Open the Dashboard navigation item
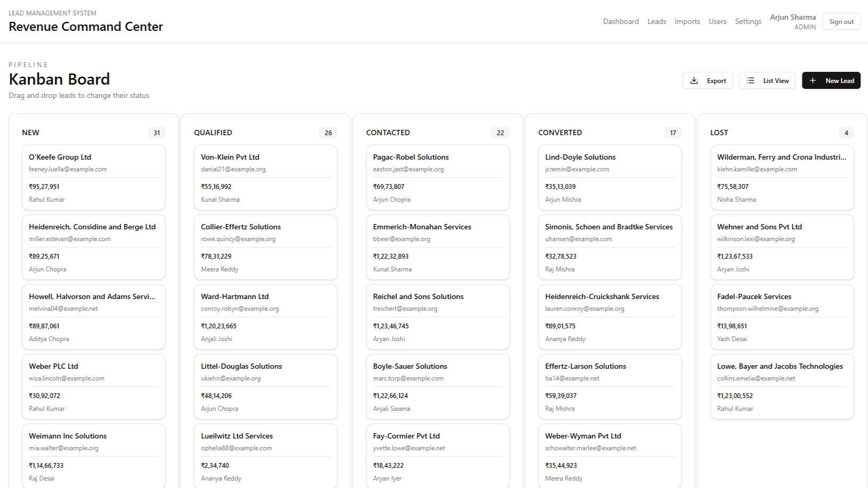 [621, 21]
